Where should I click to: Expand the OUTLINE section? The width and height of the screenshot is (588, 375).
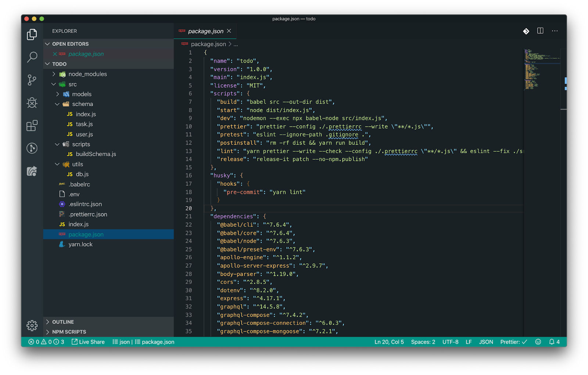click(x=63, y=322)
